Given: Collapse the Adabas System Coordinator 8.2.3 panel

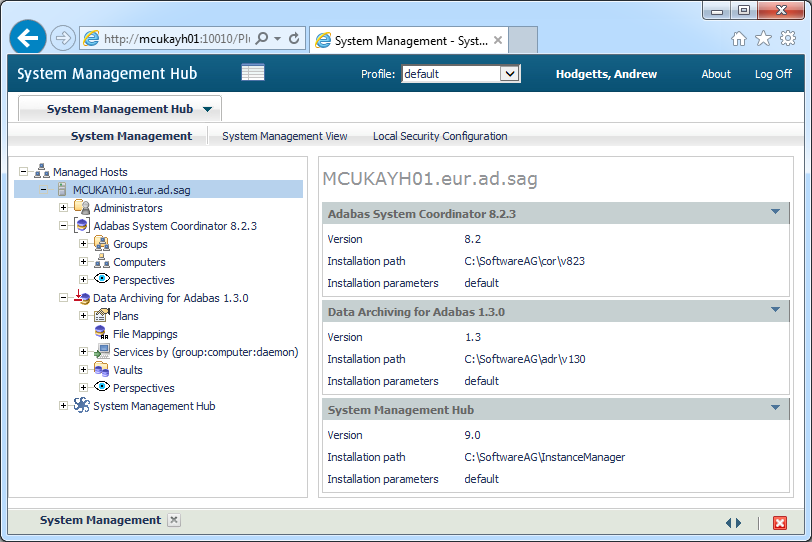Looking at the screenshot, I should click(x=775, y=212).
